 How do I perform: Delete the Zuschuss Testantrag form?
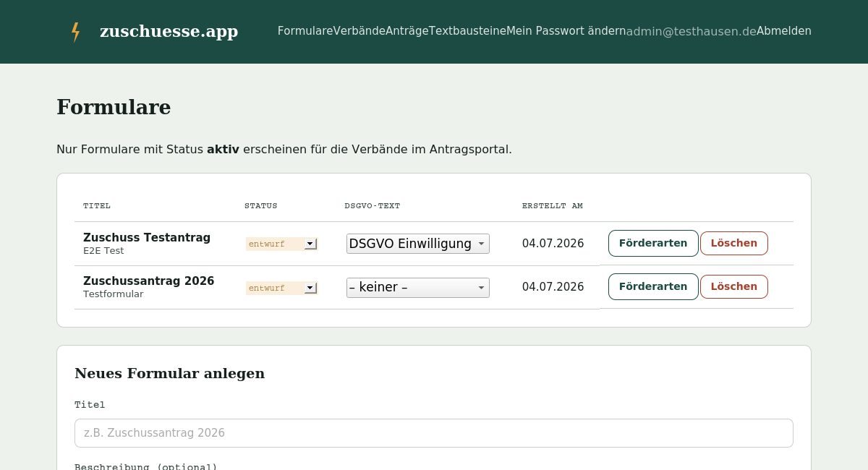(734, 243)
